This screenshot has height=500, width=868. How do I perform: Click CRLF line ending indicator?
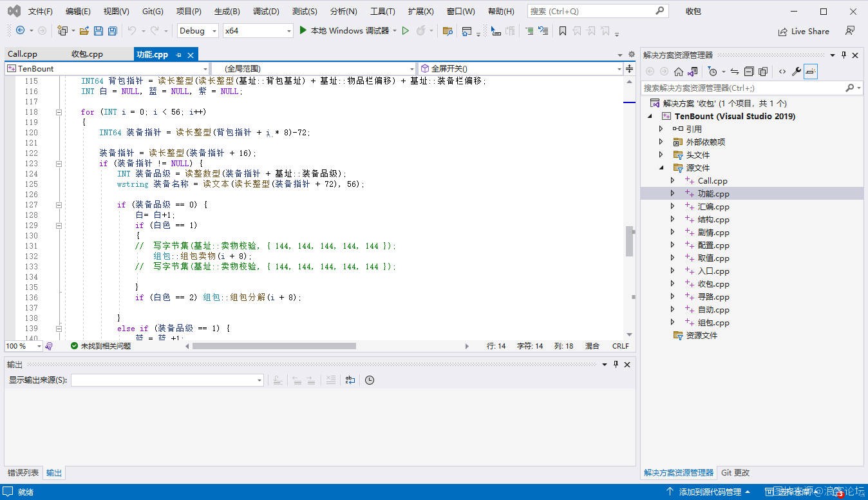(x=620, y=346)
